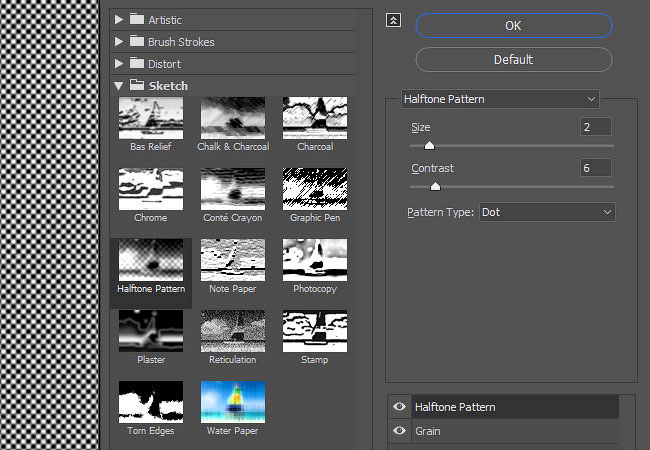
Task: Collapse the filter gallery thumbnails panel
Action: (393, 20)
